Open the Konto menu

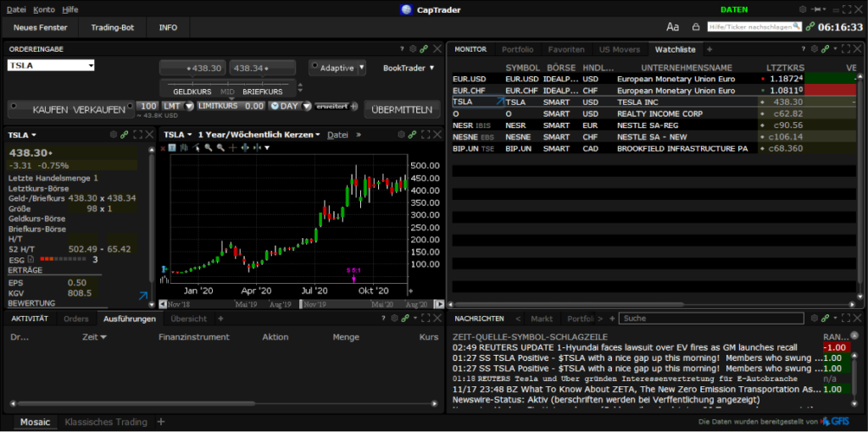pyautogui.click(x=44, y=9)
